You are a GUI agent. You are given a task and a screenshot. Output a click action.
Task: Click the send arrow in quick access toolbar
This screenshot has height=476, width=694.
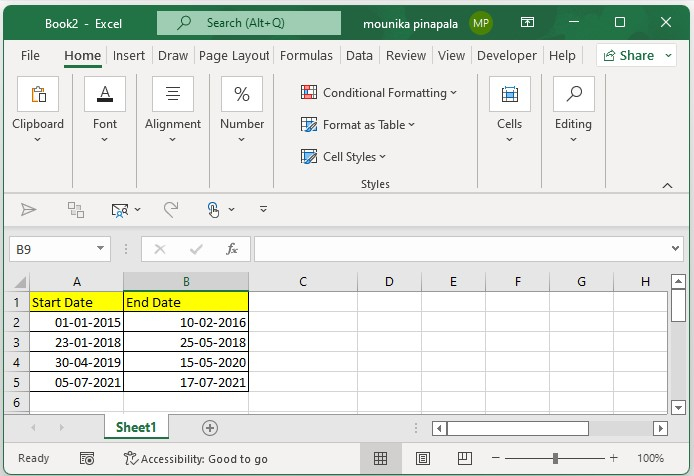29,209
